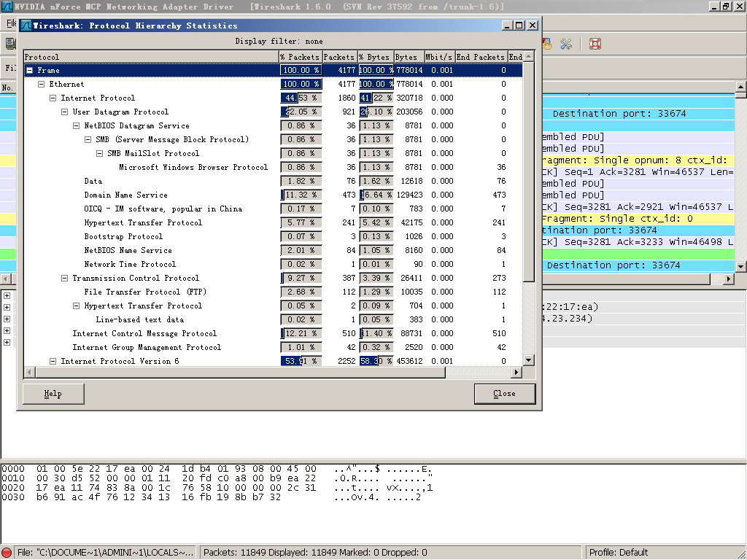Viewport: 747px width, 560px height.
Task: Sort by the Bytes column header
Action: pyautogui.click(x=406, y=57)
